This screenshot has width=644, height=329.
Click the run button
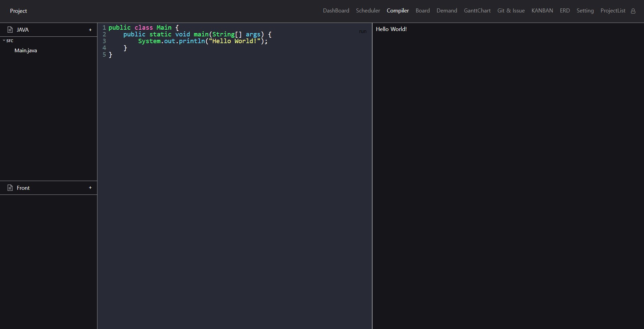point(362,31)
